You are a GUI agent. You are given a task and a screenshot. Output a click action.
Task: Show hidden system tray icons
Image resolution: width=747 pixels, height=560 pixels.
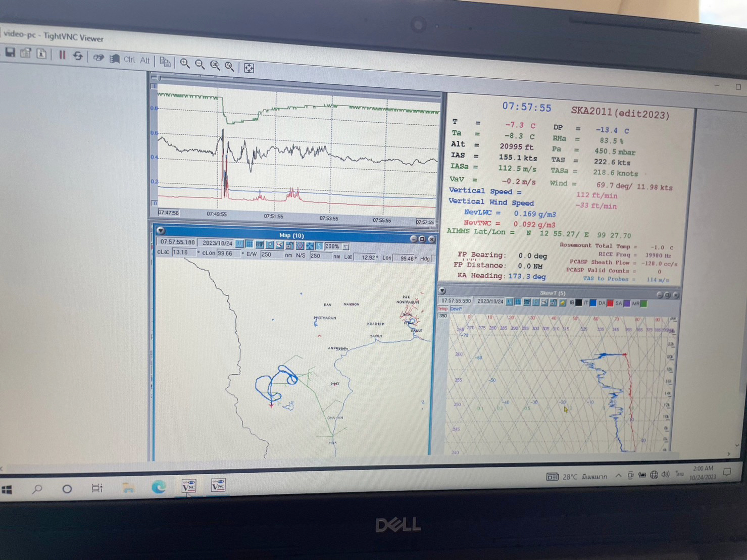point(618,476)
